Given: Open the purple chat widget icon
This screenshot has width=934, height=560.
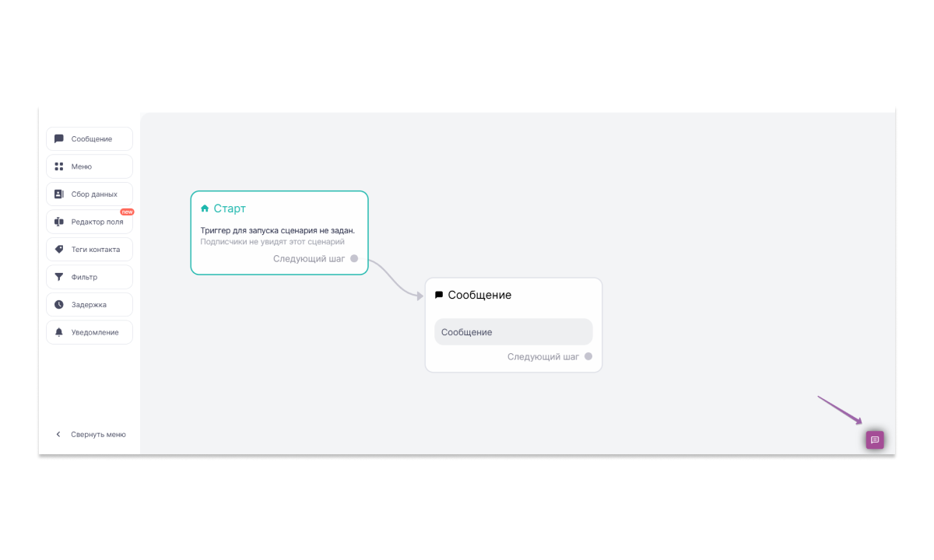Looking at the screenshot, I should point(875,440).
